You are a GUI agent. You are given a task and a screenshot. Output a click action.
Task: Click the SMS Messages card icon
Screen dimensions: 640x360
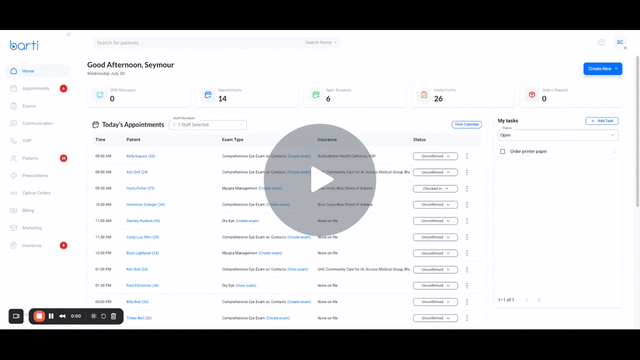[x=100, y=95]
